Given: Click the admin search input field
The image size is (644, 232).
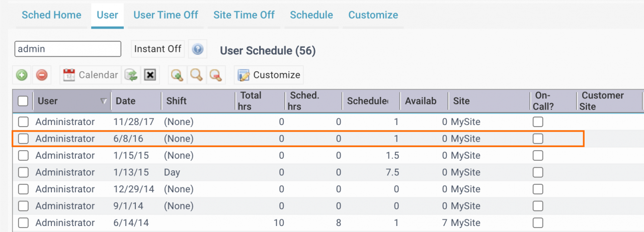Looking at the screenshot, I should (68, 49).
